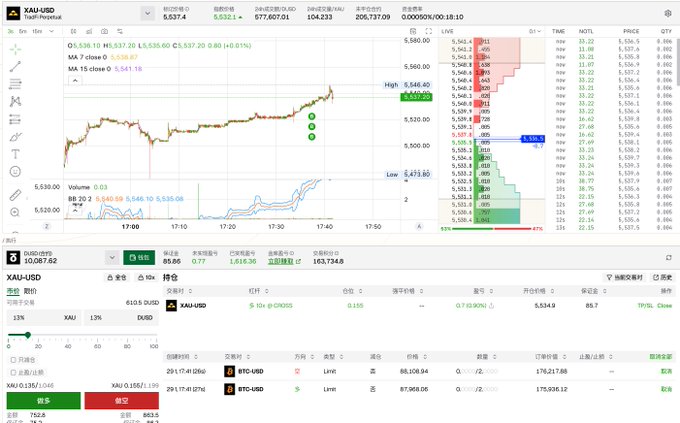This screenshot has width=680, height=423.
Task: Select the Text annotation tool
Action: 15,154
